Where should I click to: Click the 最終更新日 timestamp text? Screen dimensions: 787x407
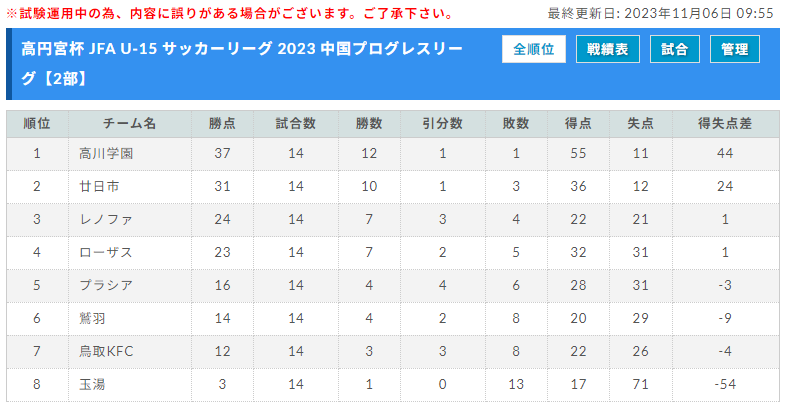point(661,14)
